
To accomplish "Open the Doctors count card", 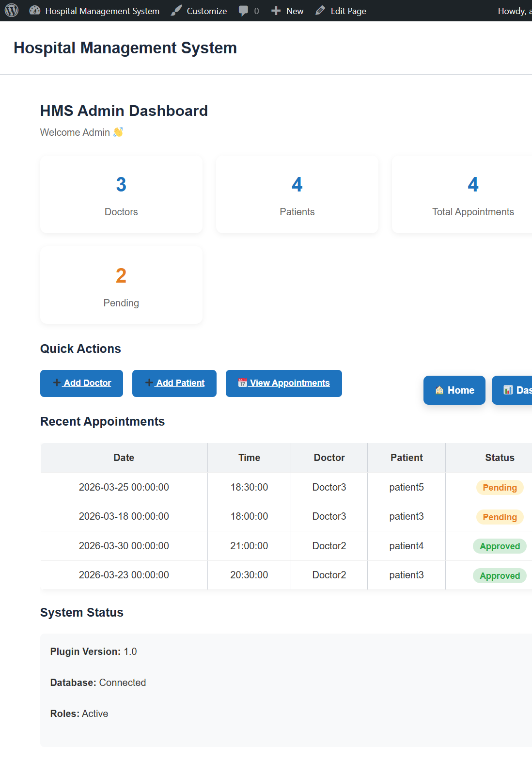I will click(121, 194).
